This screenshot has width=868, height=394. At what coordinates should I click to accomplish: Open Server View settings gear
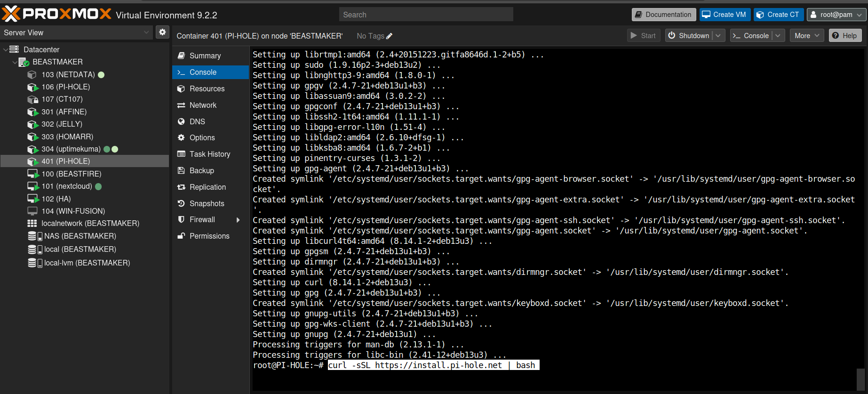[x=162, y=32]
